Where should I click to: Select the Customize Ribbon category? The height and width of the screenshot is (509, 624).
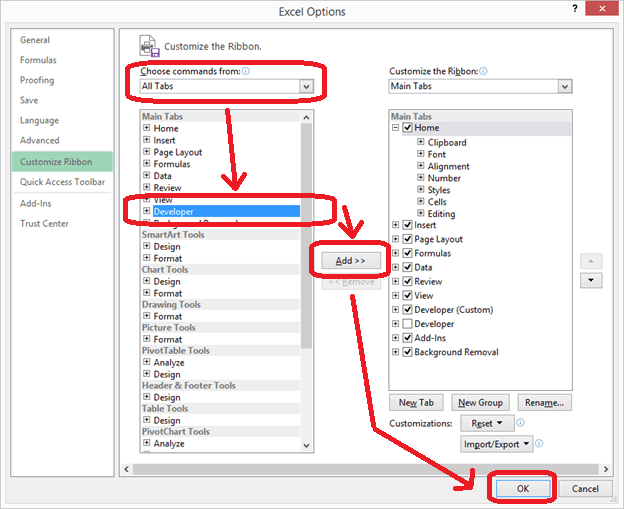pos(62,162)
